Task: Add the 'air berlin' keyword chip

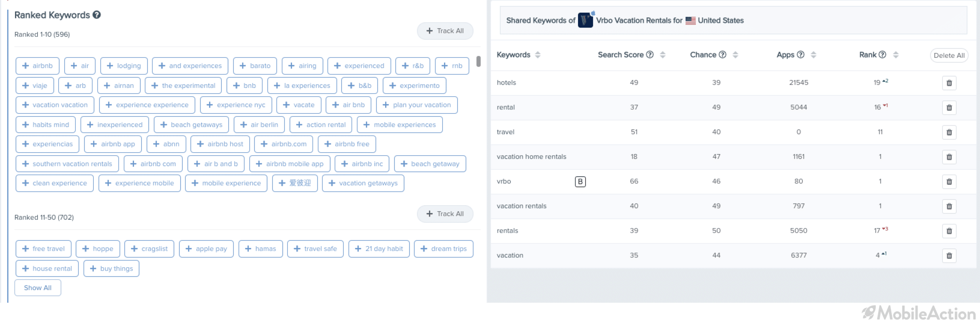Action: 259,125
